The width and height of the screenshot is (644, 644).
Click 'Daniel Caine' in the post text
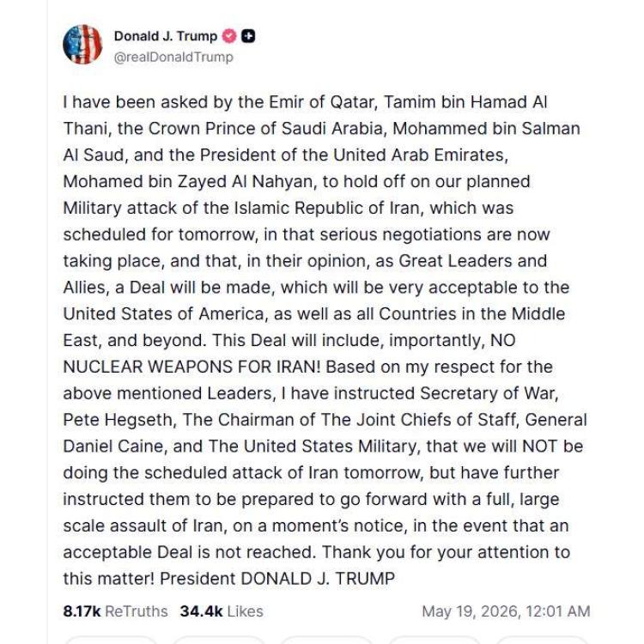114,447
